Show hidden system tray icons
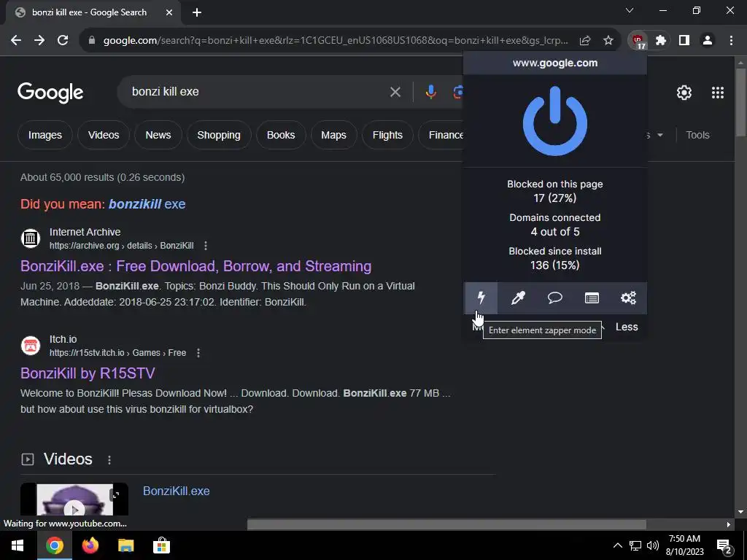 click(x=617, y=545)
